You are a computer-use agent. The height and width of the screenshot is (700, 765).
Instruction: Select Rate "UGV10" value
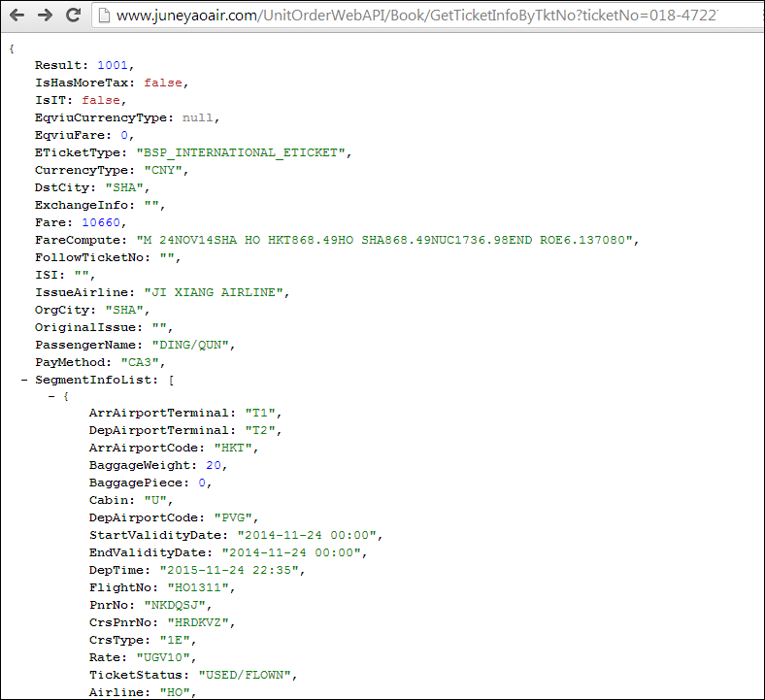click(163, 658)
